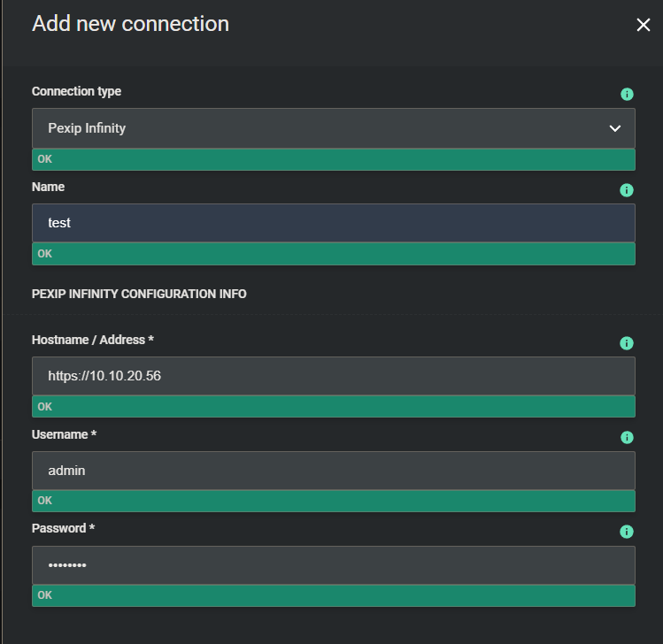Focus the masked Password field
This screenshot has width=663, height=644.
333,565
